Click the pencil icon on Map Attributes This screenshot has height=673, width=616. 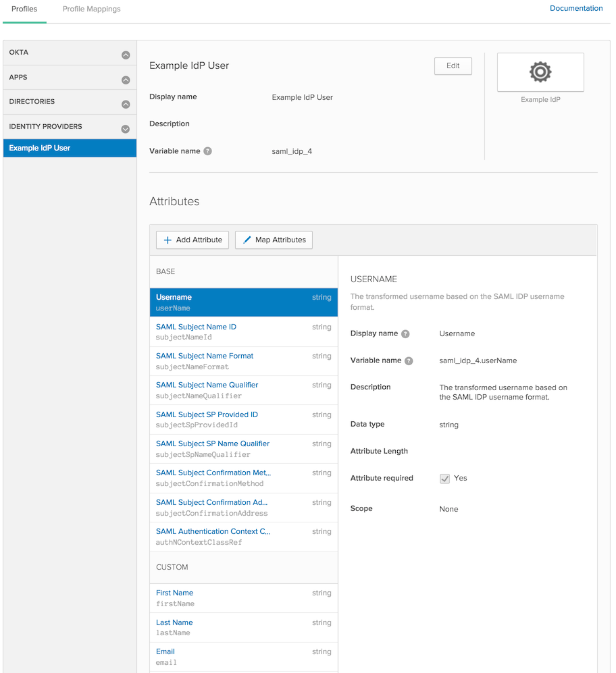point(247,240)
